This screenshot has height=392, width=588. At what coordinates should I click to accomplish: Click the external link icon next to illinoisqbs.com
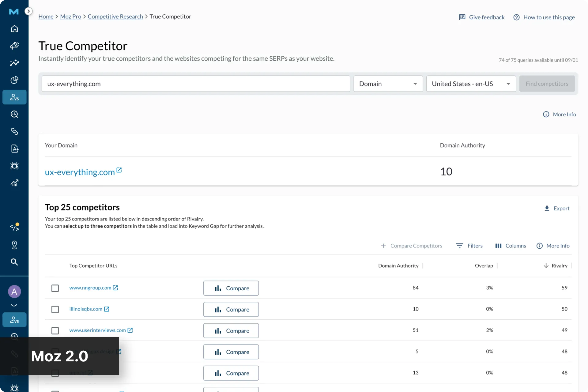pyautogui.click(x=107, y=309)
